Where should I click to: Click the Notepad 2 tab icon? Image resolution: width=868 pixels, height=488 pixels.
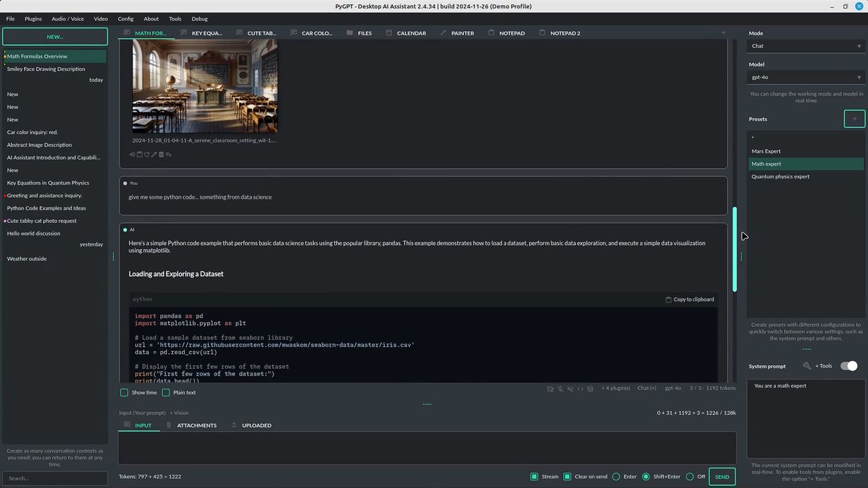542,33
